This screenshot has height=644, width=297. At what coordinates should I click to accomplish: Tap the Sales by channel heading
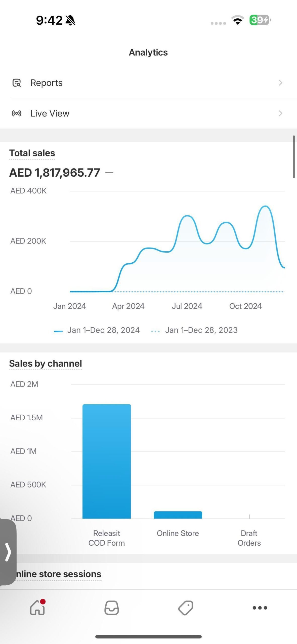46,364
